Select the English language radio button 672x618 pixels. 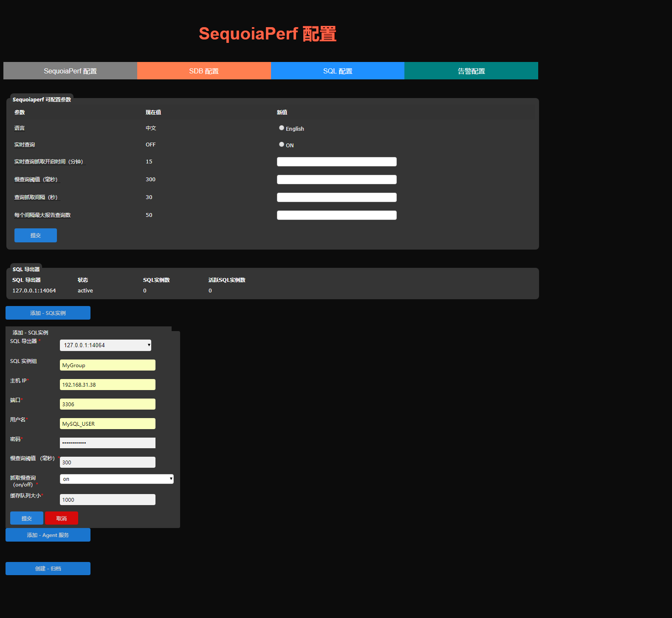282,128
